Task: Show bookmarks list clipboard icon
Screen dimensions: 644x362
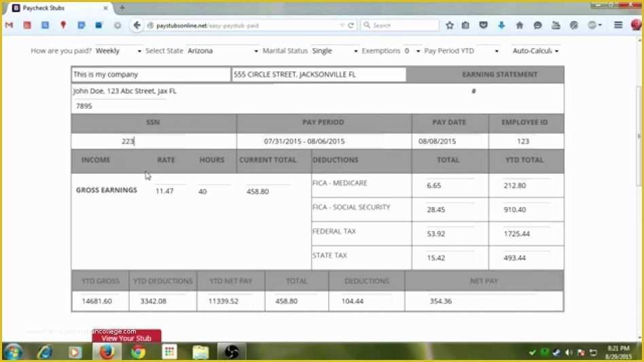Action: (465, 25)
